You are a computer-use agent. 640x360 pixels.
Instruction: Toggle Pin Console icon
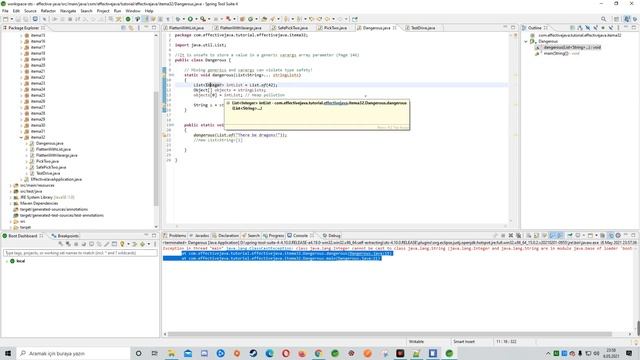pyautogui.click(x=570, y=236)
